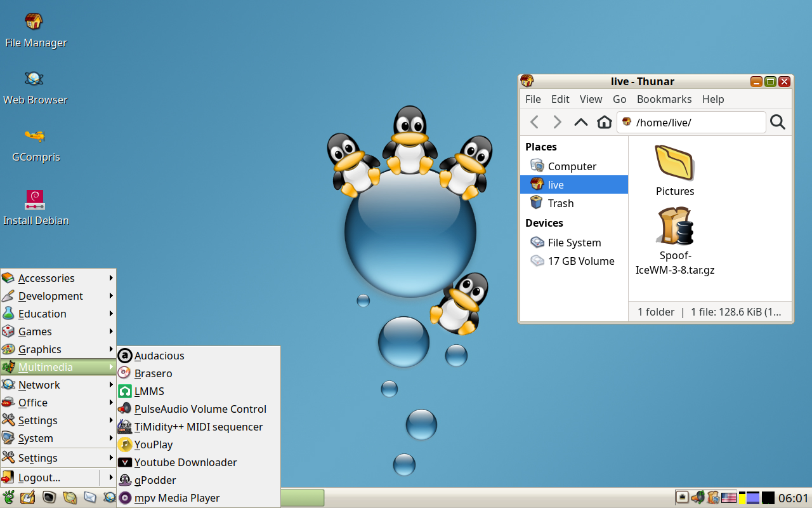Viewport: 812px width, 508px height.
Task: Go to parent folder in Thunar
Action: [580, 122]
